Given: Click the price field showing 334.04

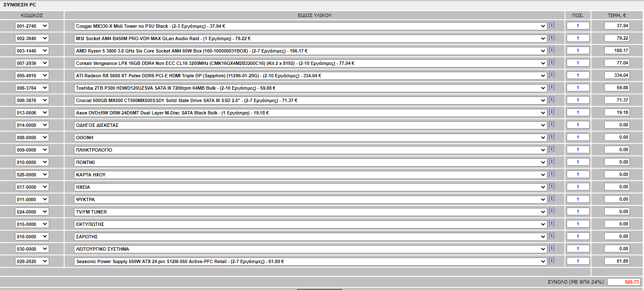Looking at the screenshot, I should point(617,75).
